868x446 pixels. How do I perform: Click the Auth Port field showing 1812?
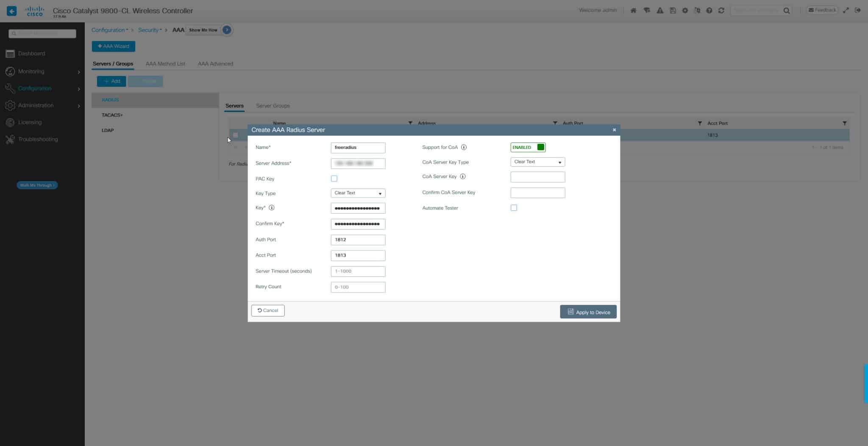point(358,240)
